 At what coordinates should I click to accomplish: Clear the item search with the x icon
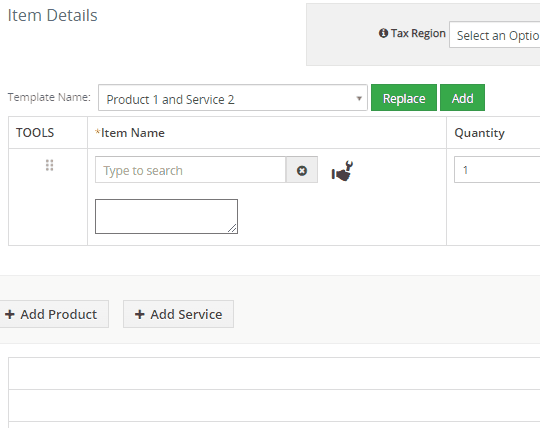302,170
